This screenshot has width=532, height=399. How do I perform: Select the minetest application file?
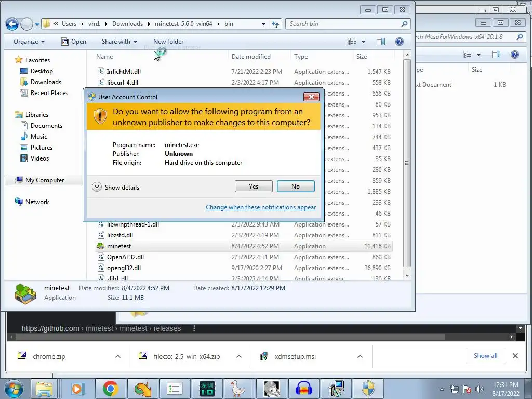[244, 246]
